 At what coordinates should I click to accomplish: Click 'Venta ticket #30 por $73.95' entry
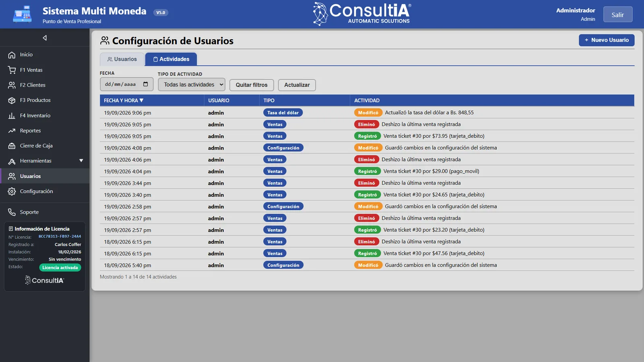coord(434,136)
